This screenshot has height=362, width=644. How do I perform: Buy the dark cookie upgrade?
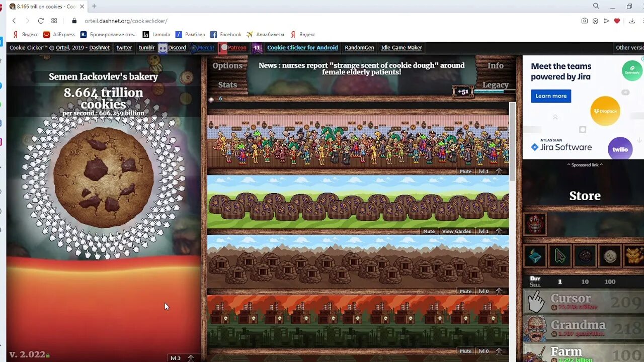(585, 256)
